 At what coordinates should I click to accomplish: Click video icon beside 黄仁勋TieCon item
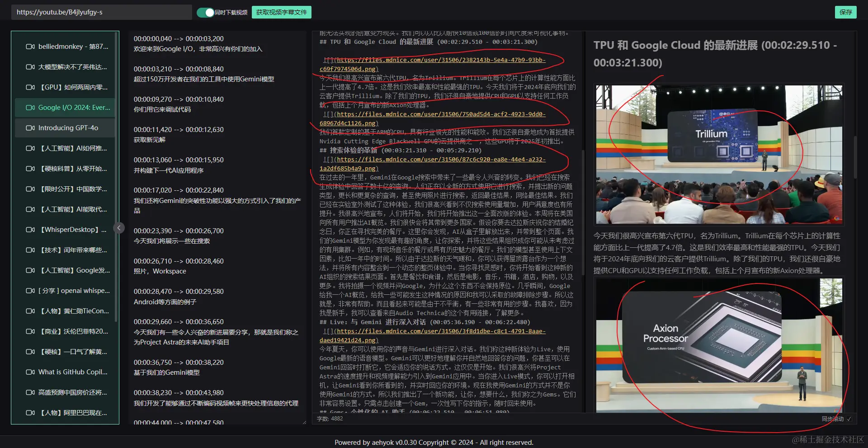30,311
